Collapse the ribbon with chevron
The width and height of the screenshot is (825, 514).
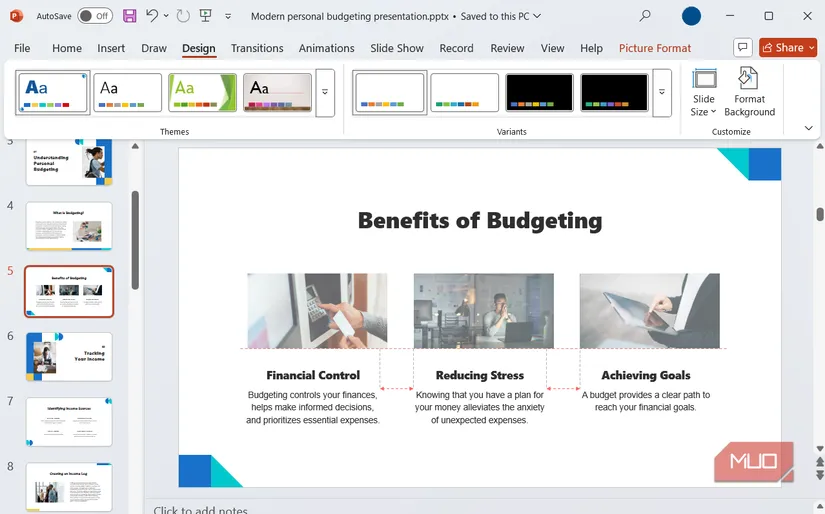click(808, 128)
